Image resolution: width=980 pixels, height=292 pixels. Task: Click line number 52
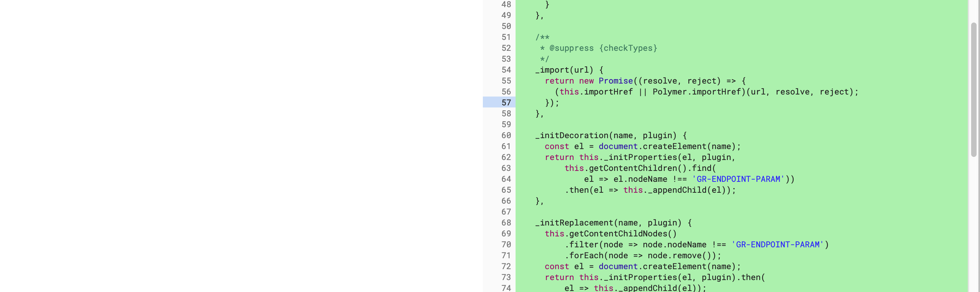506,48
